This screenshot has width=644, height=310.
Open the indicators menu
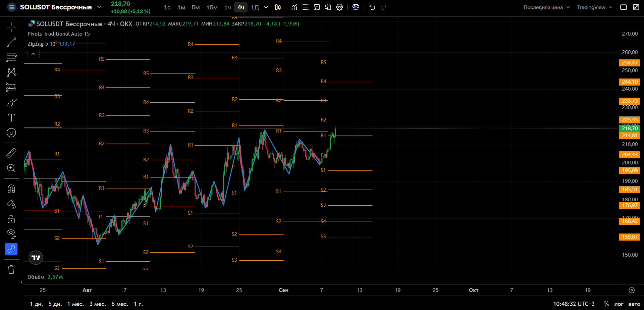(294, 7)
